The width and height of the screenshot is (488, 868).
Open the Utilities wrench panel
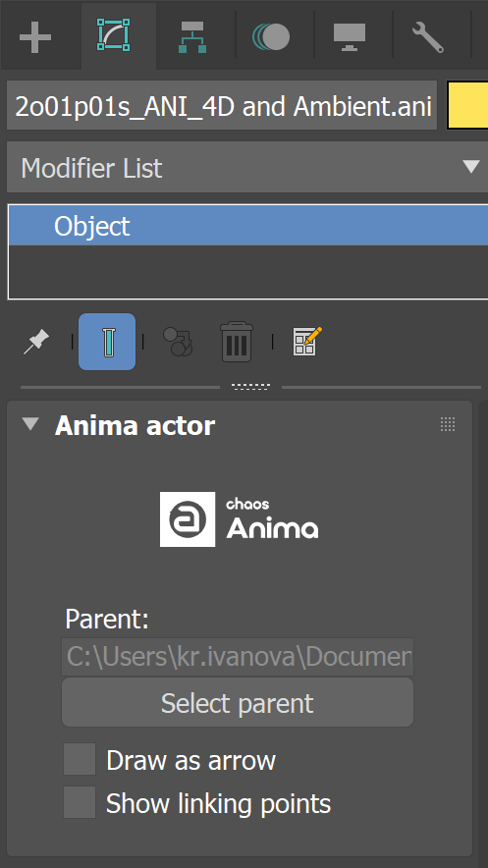[428, 37]
